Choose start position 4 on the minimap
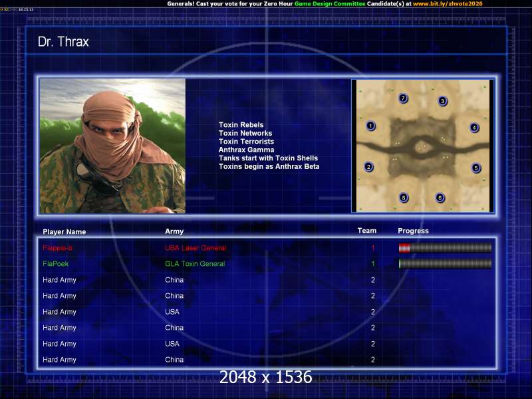The width and height of the screenshot is (532, 399). [x=474, y=128]
